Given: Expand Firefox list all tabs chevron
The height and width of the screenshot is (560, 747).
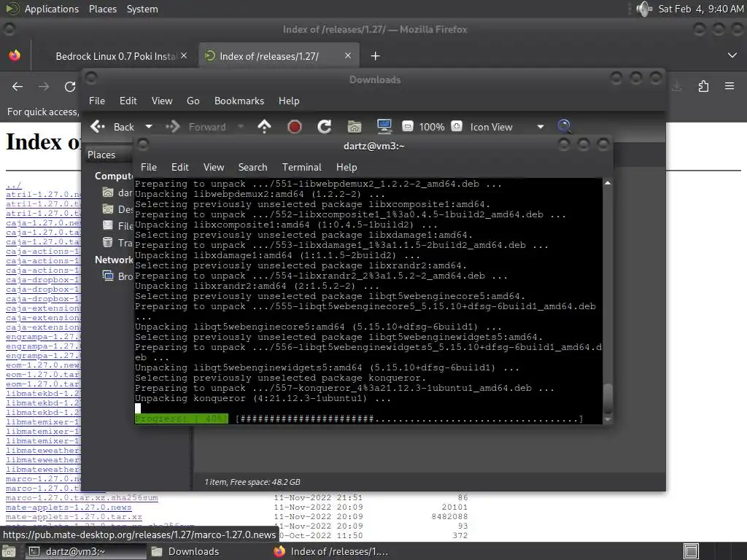Looking at the screenshot, I should click(x=732, y=55).
